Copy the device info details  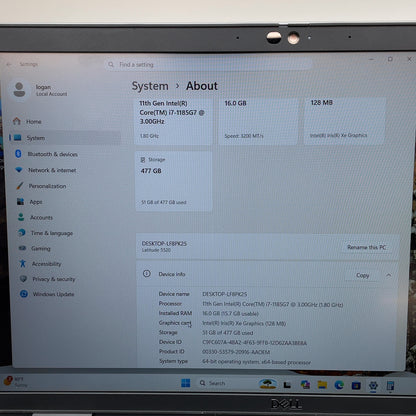363,275
